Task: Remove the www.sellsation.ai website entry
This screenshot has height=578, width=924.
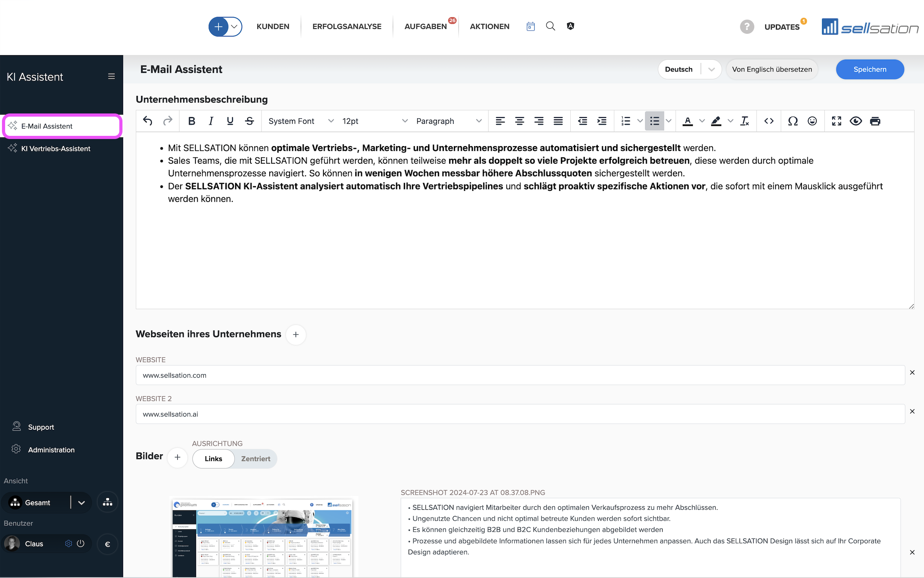Action: 912,412
